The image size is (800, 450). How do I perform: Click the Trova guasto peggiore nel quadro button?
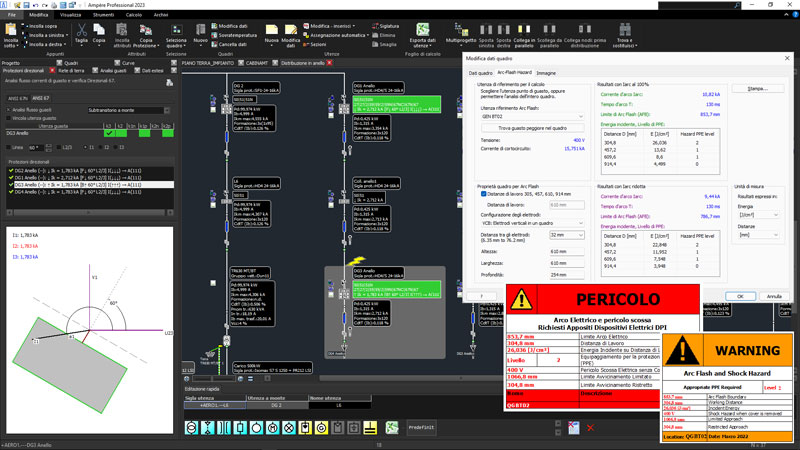(x=532, y=128)
